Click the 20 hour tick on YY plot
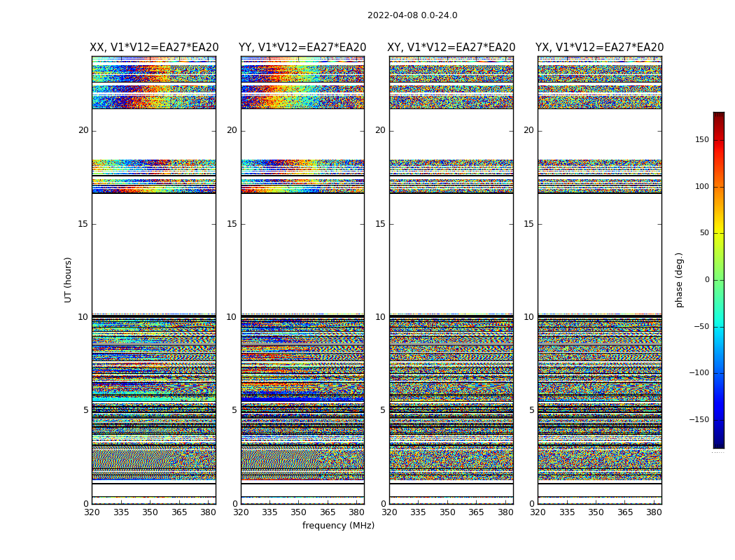 pos(232,130)
